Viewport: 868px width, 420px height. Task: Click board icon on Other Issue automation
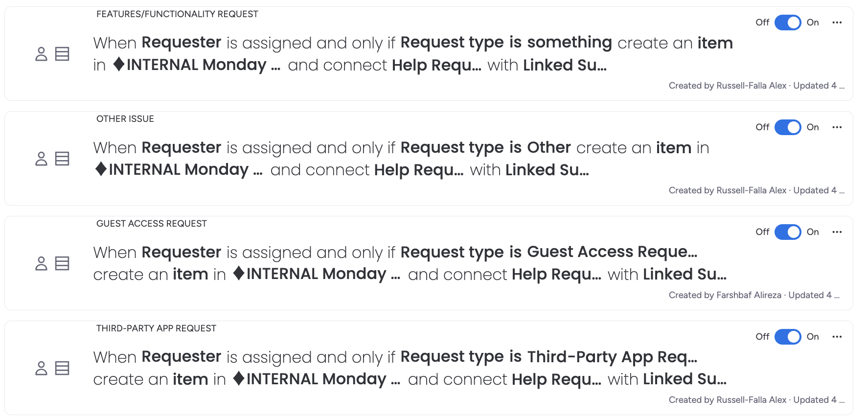click(x=62, y=159)
